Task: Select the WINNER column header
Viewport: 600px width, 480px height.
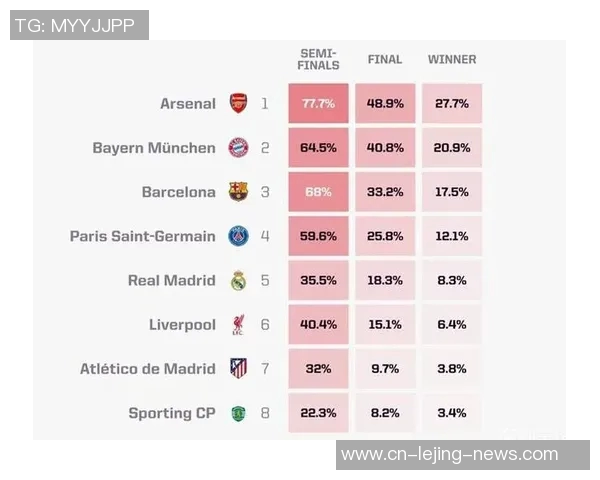Action: (452, 59)
